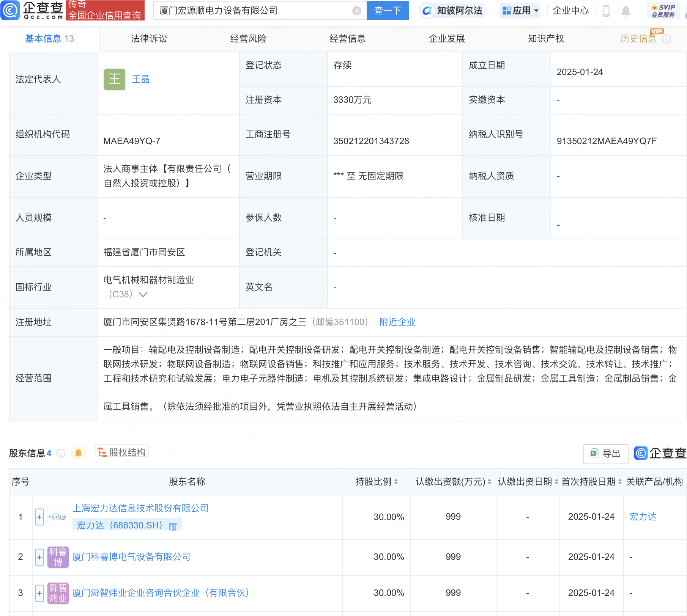This screenshot has width=687, height=616.
Task: Switch to the 知识产权 tab
Action: tap(545, 38)
